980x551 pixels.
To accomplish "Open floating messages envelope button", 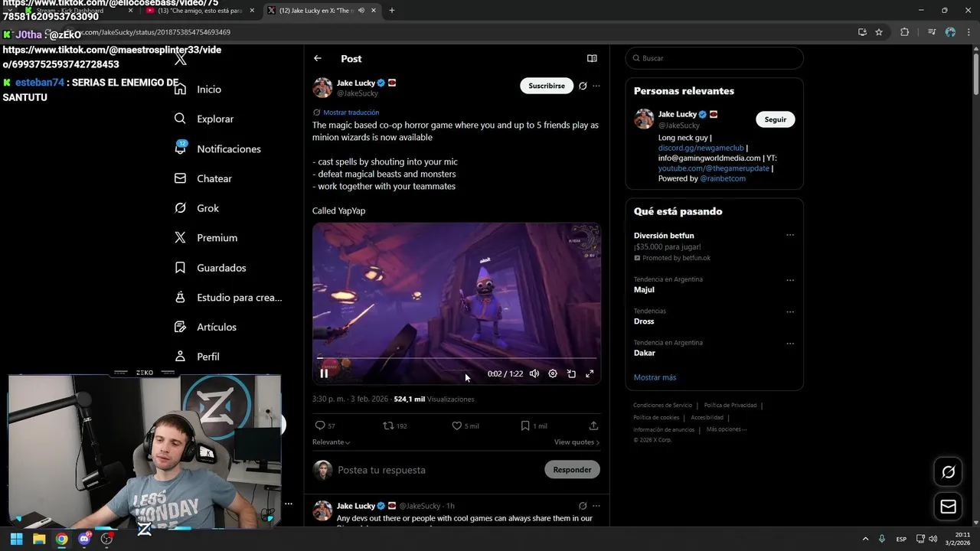I will click(948, 507).
